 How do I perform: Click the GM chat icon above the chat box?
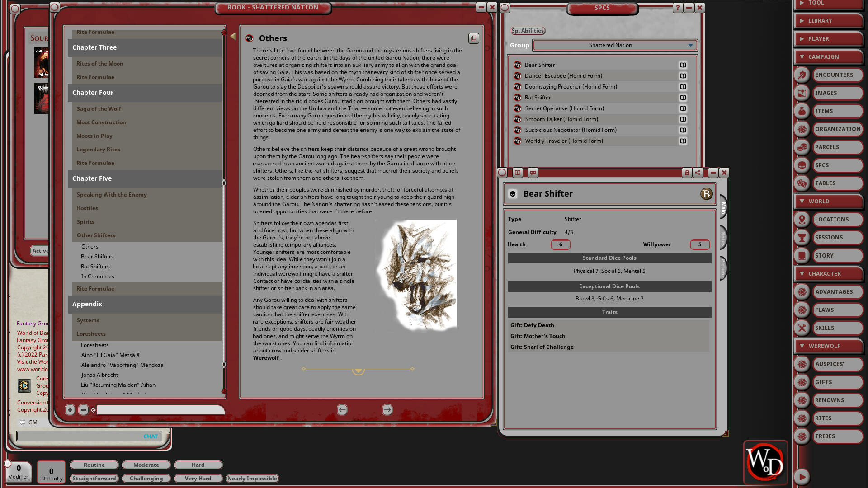pyautogui.click(x=23, y=422)
